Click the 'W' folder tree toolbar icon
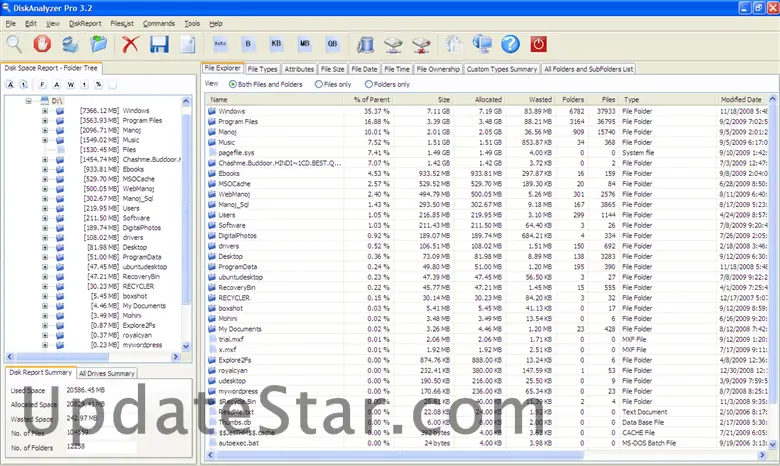 pyautogui.click(x=71, y=85)
